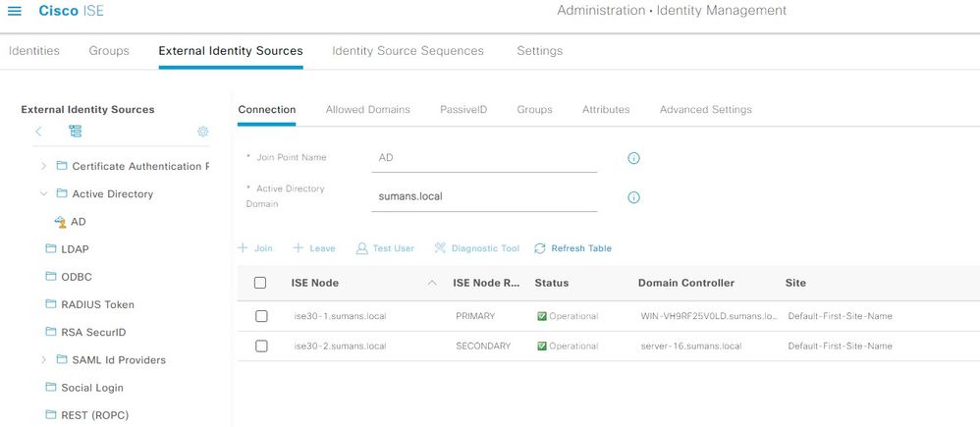
Task: Open the Allowed Domains sub-tab
Action: click(x=367, y=109)
